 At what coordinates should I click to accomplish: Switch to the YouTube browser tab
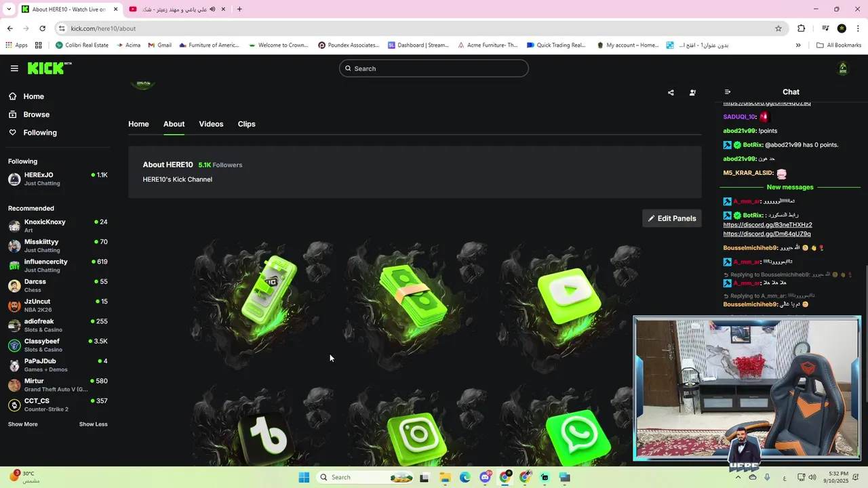[178, 9]
